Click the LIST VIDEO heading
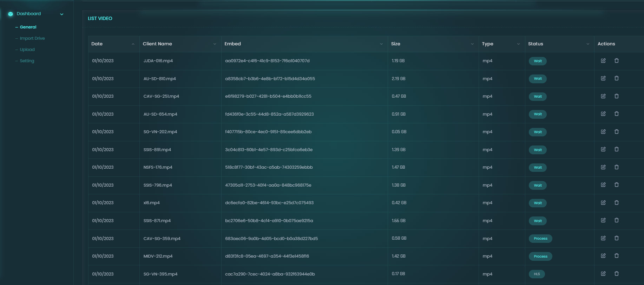Image resolution: width=644 pixels, height=285 pixels. tap(100, 18)
